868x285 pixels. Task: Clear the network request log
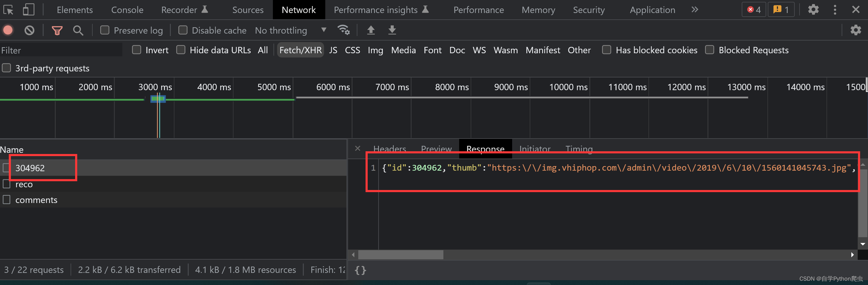29,30
